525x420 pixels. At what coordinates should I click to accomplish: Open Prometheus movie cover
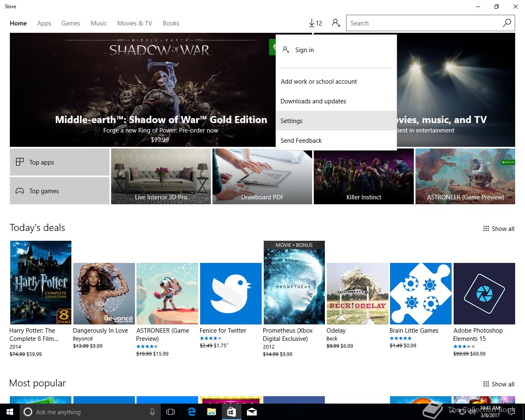pos(294,283)
